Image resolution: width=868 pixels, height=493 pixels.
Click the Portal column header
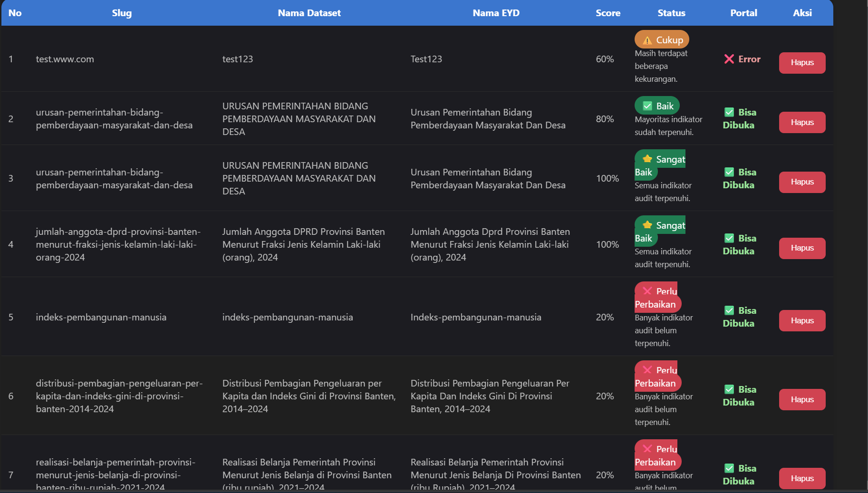(x=743, y=13)
